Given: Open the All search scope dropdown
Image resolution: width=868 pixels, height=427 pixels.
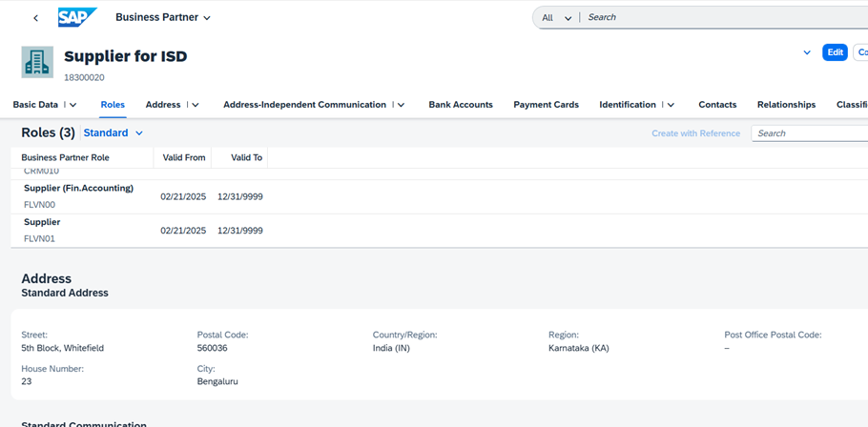Looking at the screenshot, I should tap(556, 18).
